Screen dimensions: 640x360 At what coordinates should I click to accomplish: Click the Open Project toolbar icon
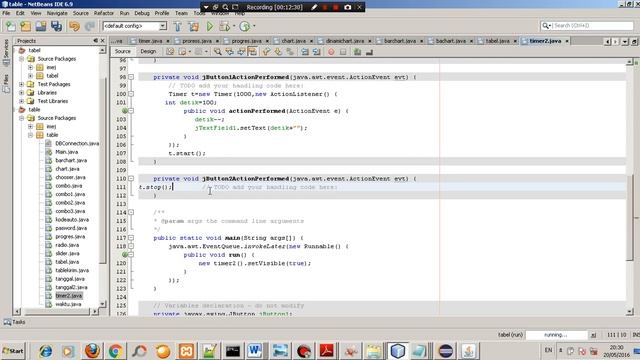pos(41,26)
